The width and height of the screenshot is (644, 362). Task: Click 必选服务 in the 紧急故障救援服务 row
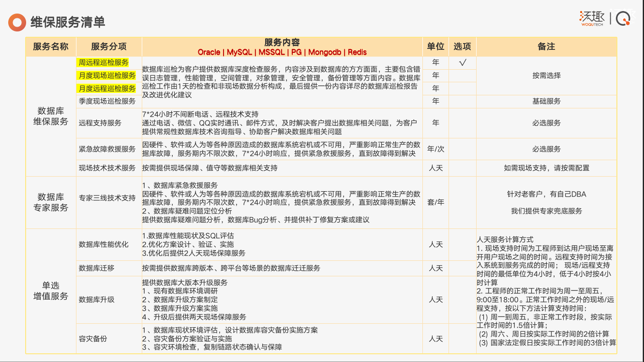coord(546,149)
